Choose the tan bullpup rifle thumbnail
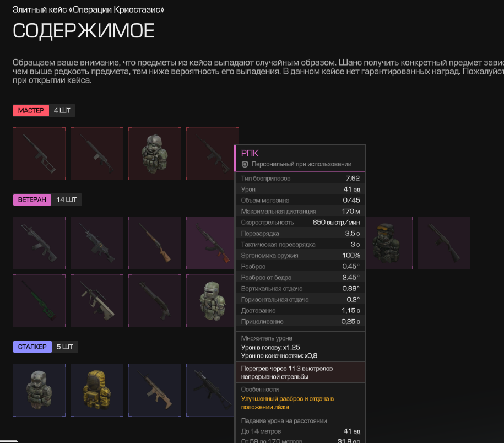Viewport: 504px width, 443px height. tap(97, 301)
